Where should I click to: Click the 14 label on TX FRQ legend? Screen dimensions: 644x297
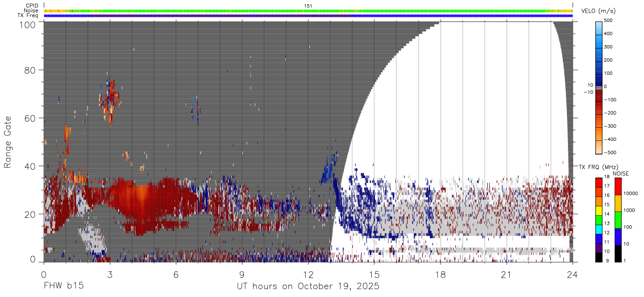[606, 214]
